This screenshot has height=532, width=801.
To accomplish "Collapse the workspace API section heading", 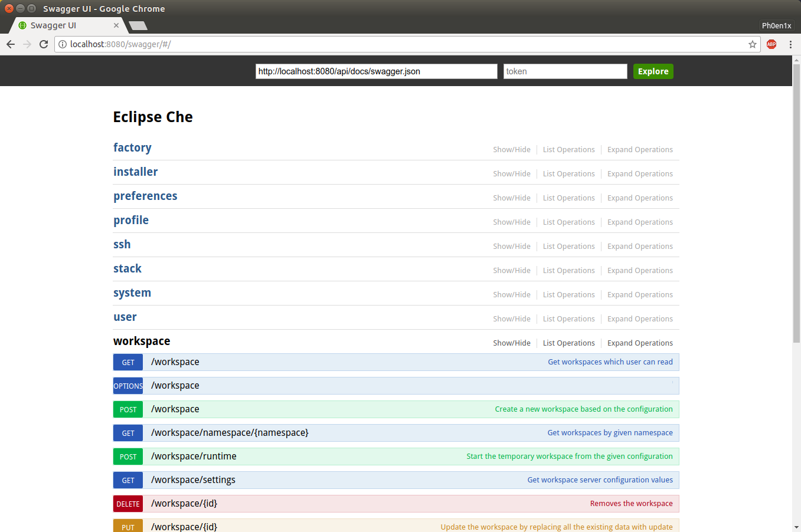I will [x=142, y=341].
